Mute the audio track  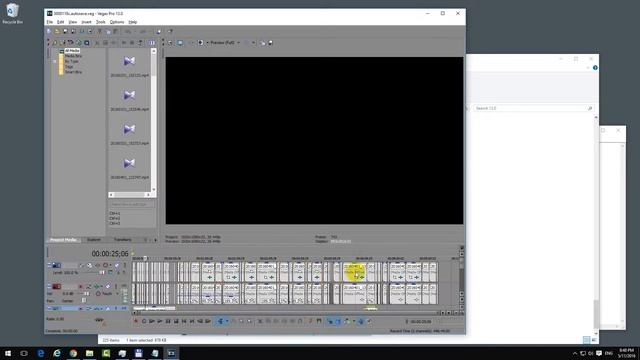coord(108,287)
